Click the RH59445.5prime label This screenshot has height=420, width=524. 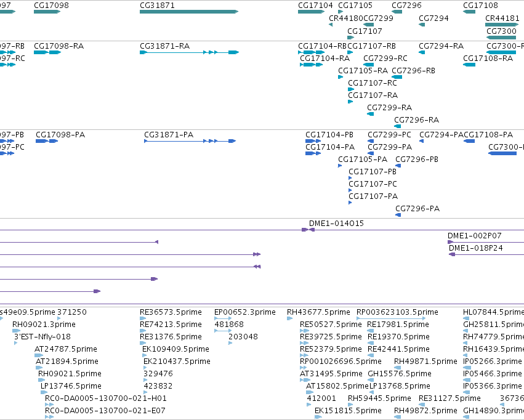pos(379,398)
